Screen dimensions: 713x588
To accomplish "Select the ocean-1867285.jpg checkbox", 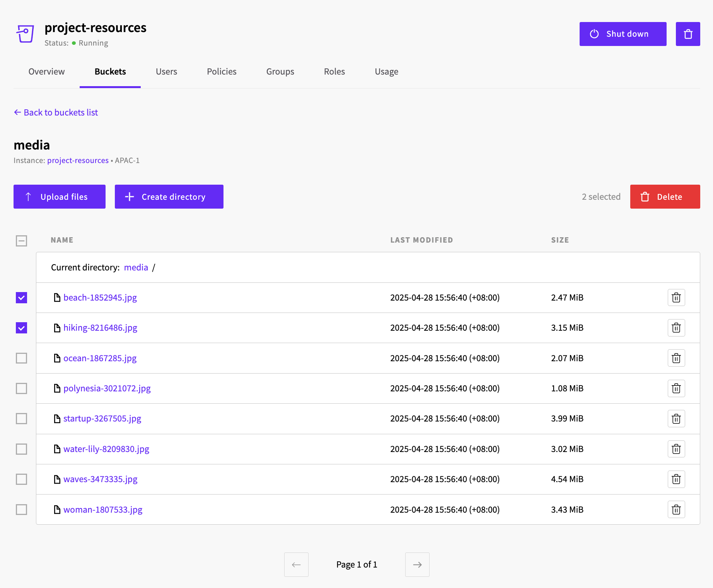I will (22, 358).
